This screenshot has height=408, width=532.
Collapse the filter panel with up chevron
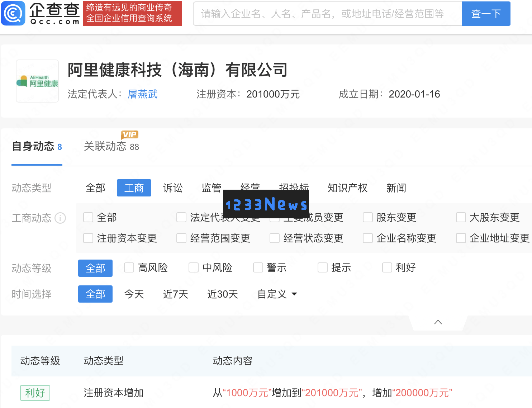tap(438, 322)
